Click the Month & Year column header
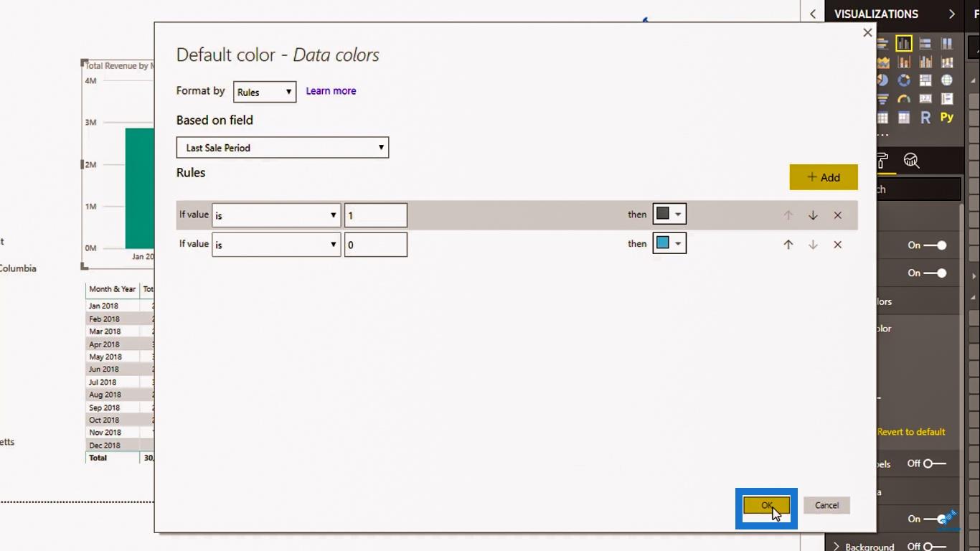Image resolution: width=980 pixels, height=551 pixels. [x=112, y=289]
